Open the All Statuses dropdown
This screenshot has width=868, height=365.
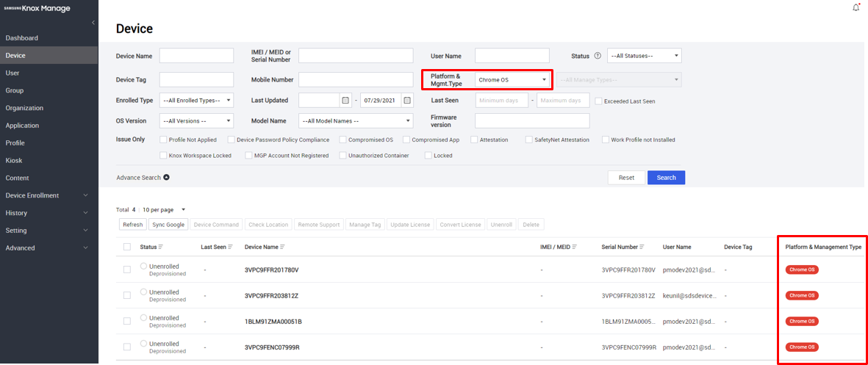pyautogui.click(x=645, y=56)
